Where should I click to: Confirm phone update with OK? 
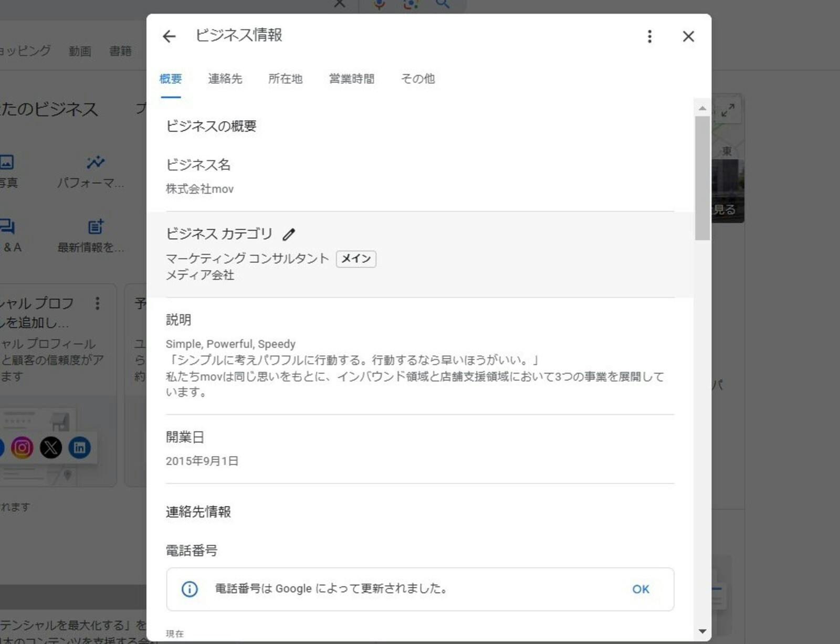tap(640, 589)
